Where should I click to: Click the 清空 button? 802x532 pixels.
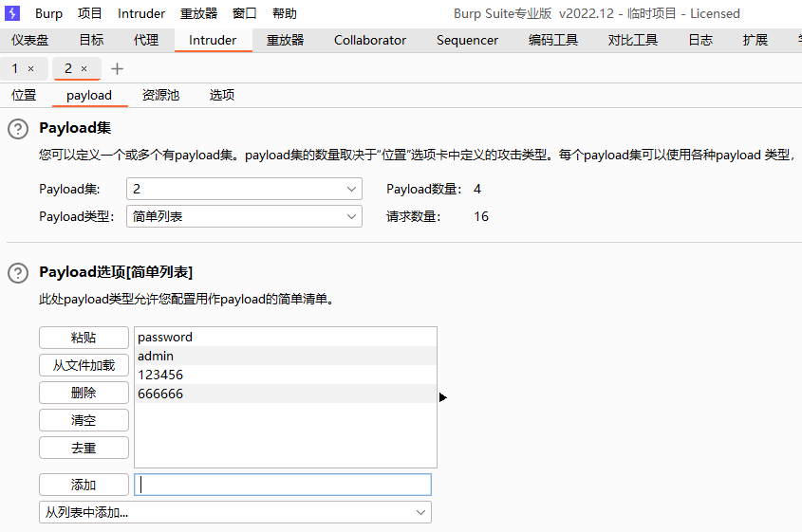point(84,420)
